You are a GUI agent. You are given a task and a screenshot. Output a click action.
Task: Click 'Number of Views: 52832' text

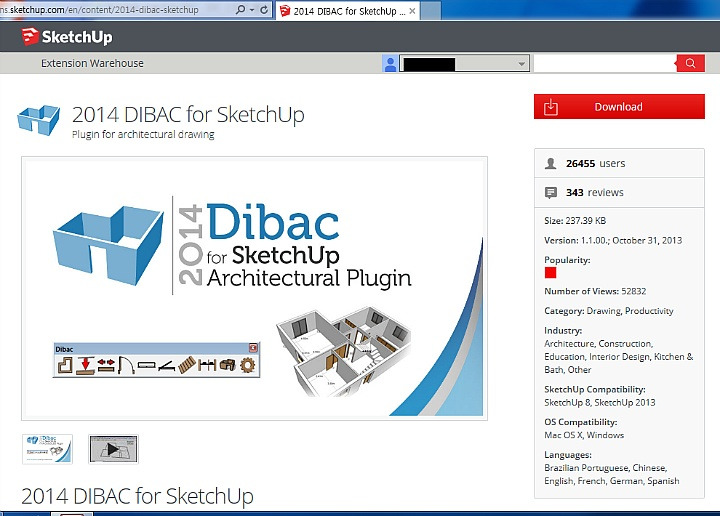point(595,291)
